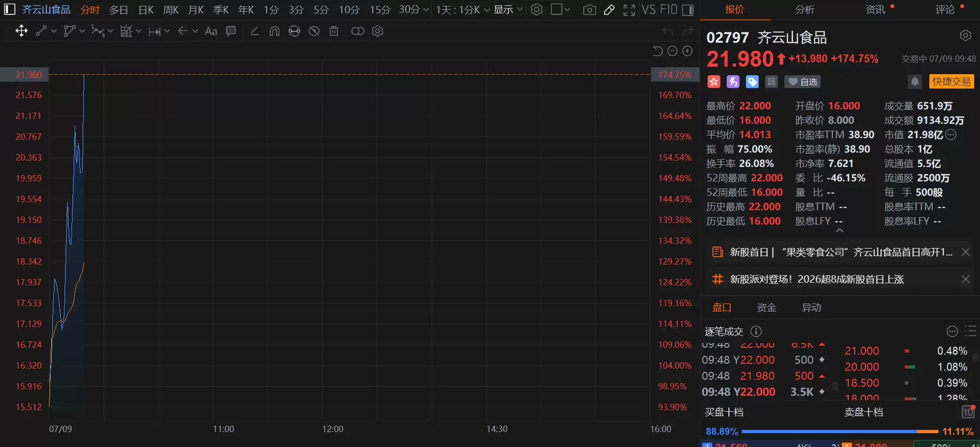Open F10 company info

669,10
